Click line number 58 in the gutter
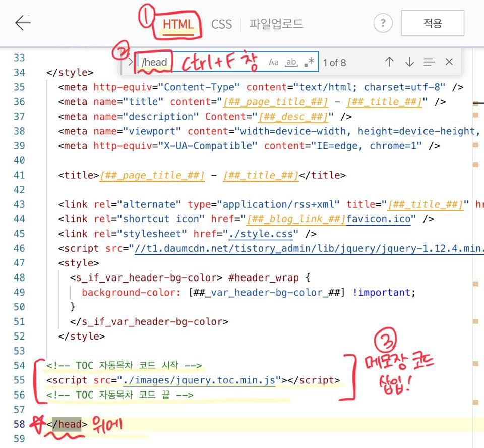484x448 pixels. pos(19,424)
